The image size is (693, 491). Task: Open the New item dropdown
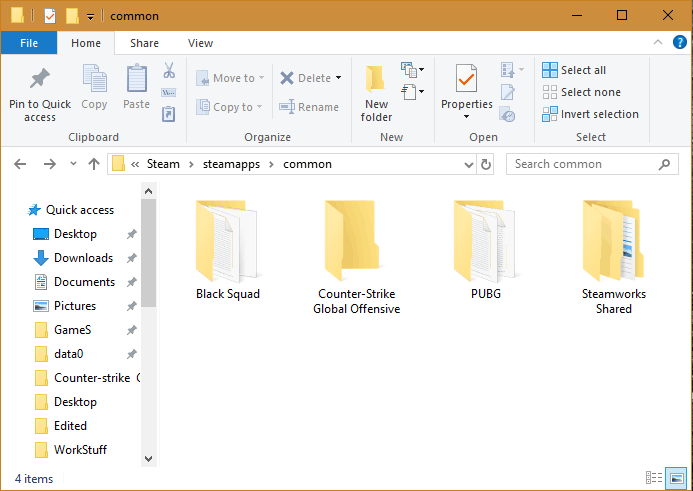(x=413, y=69)
